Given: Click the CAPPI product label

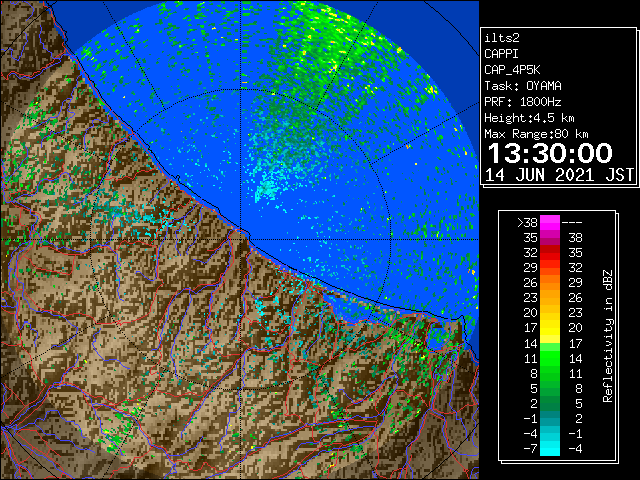Looking at the screenshot, I should (501, 54).
